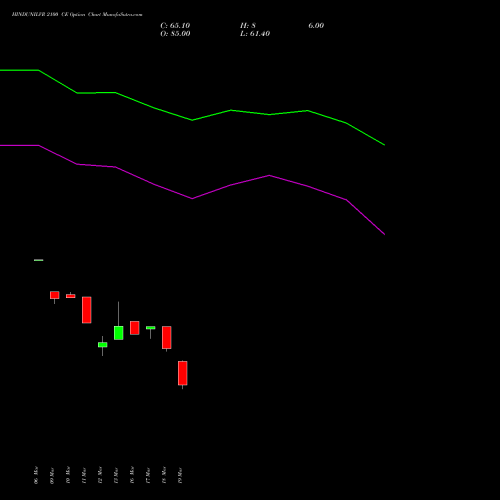Screen dimensions: 500x500
Task: Click the green long-wick candle above 13 Mar
Action: pyautogui.click(x=119, y=333)
